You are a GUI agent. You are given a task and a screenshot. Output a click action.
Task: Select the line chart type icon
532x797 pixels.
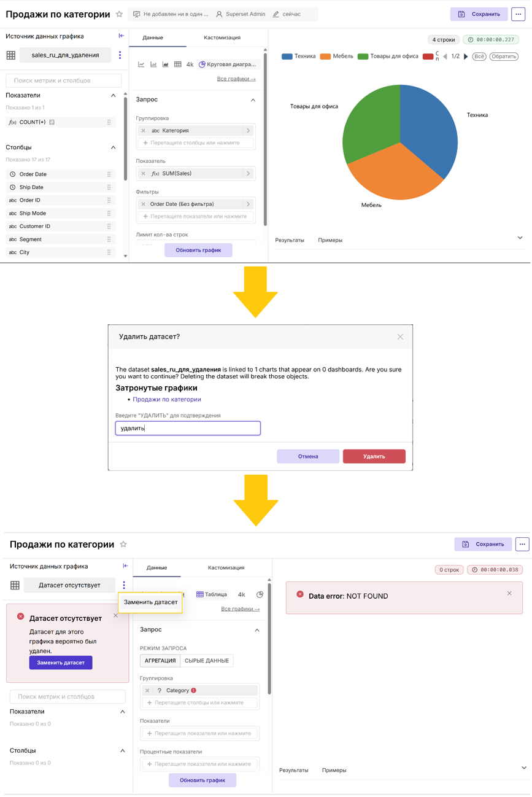click(141, 64)
